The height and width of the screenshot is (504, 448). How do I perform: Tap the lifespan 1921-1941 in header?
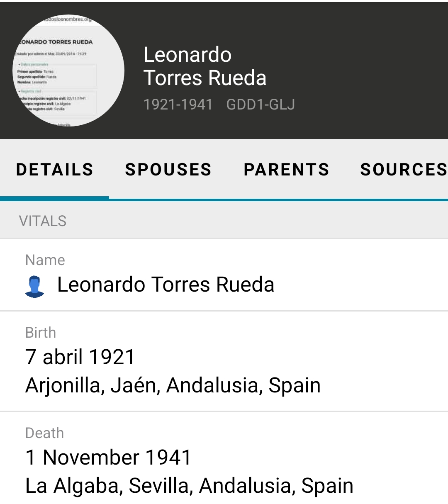pos(178,105)
